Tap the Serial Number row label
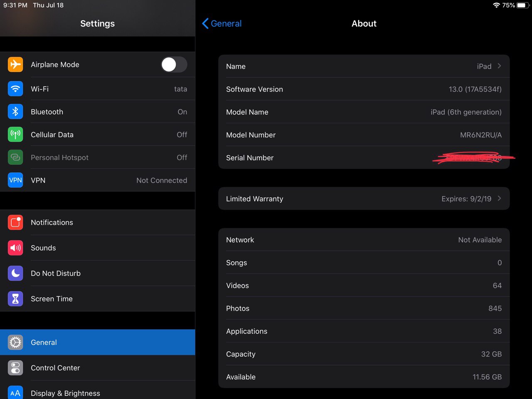532x399 pixels. click(250, 158)
